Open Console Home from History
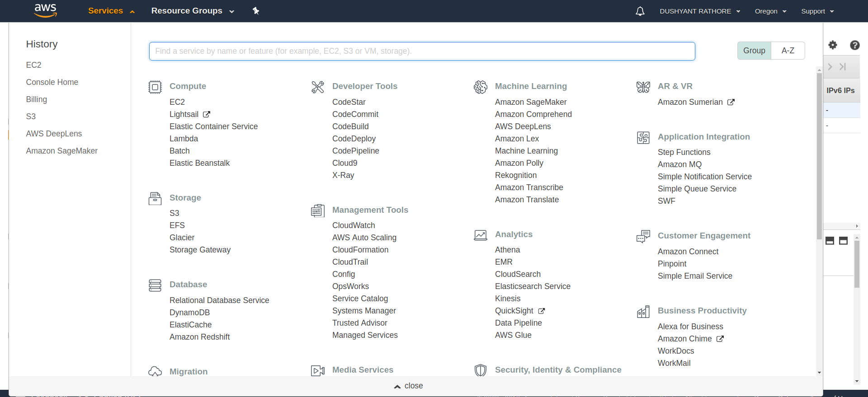Viewport: 868px width, 397px height. (52, 82)
